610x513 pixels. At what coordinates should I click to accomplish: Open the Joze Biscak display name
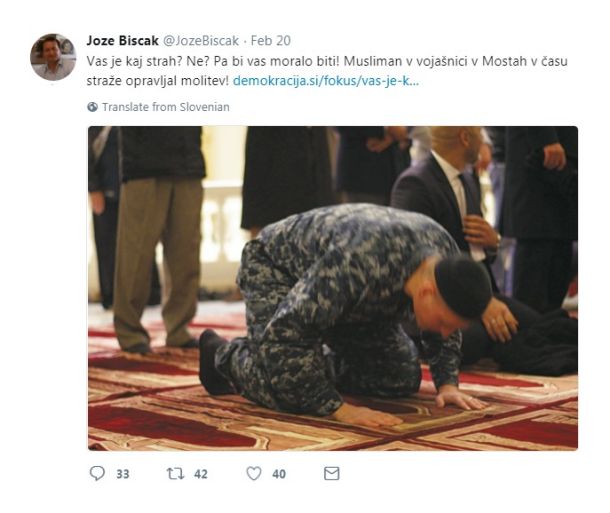coord(123,40)
